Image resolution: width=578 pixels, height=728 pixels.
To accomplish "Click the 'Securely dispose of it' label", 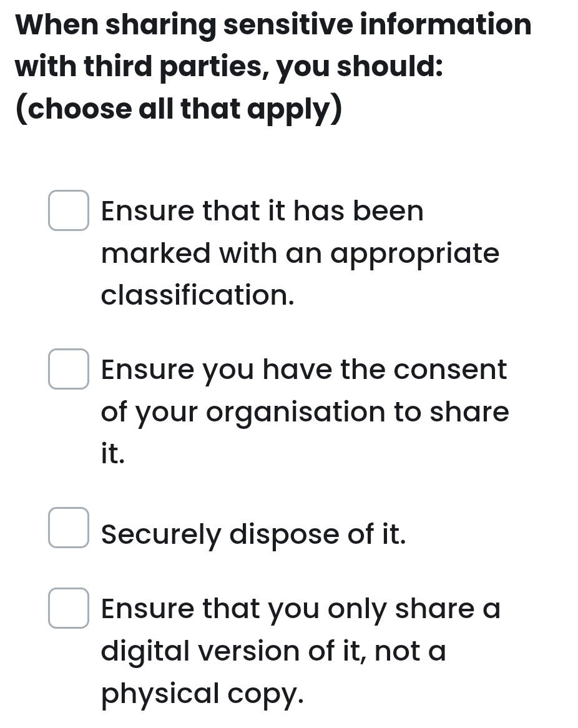I will pos(253,534).
